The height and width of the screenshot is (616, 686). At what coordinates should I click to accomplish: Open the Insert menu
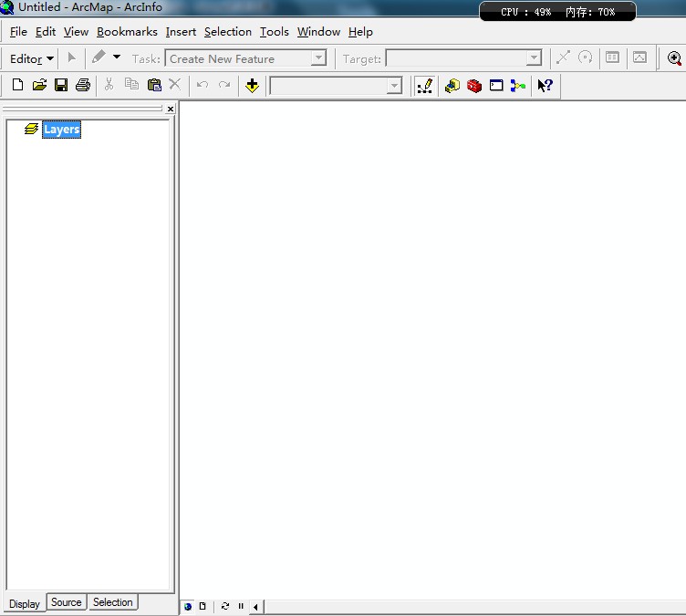click(x=181, y=32)
